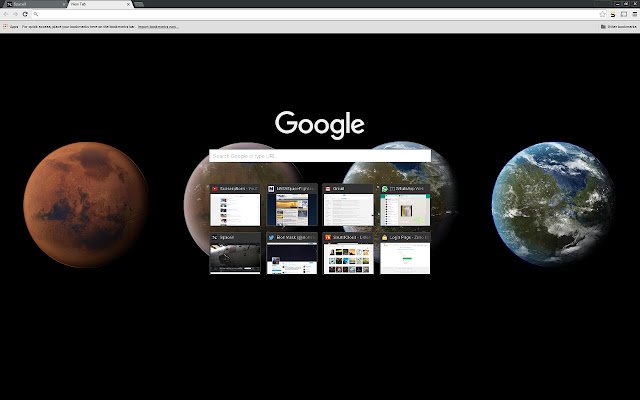Screen dimensions: 640x400
Task: Open the Login Page thumbnail
Action: (405, 258)
